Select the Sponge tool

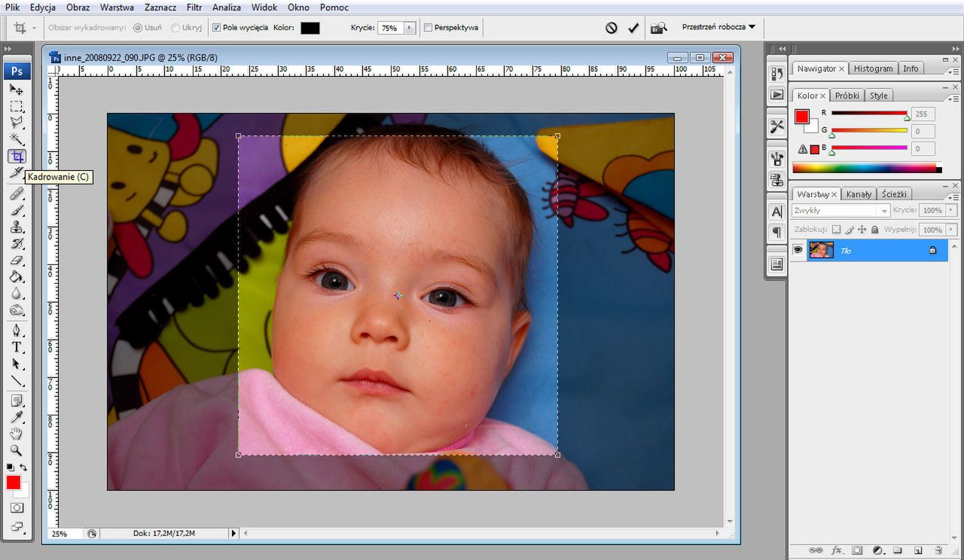pos(17,310)
